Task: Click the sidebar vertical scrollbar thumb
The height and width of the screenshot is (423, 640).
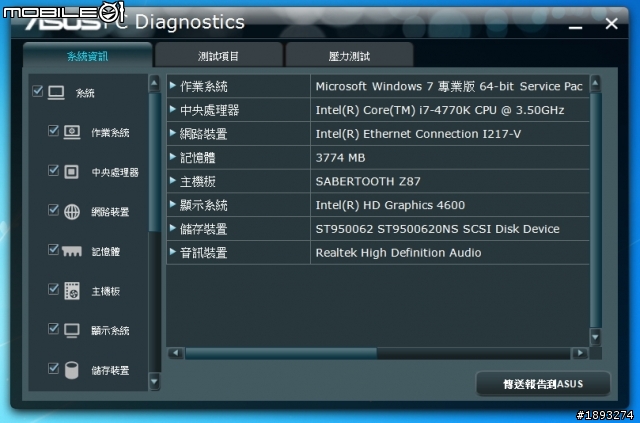Action: 154,162
